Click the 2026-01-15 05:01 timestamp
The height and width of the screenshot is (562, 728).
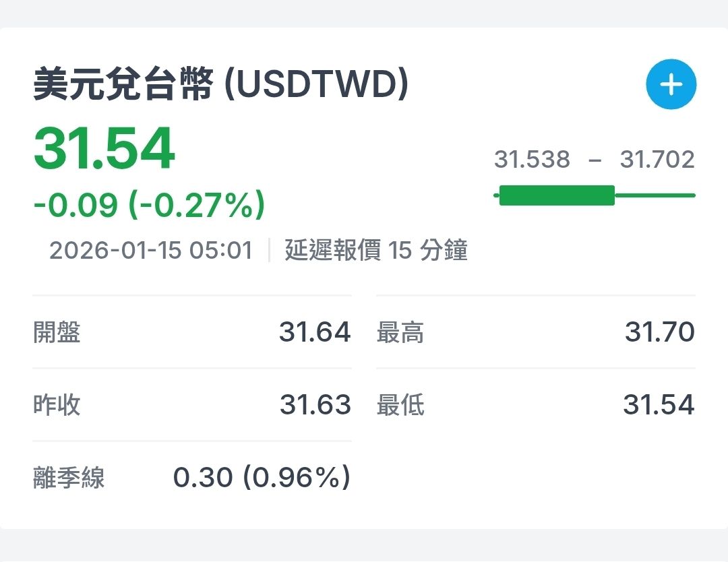pos(151,251)
